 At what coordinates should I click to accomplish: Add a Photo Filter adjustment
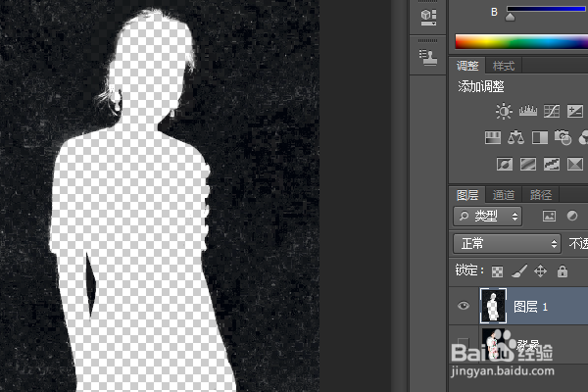pos(563,137)
